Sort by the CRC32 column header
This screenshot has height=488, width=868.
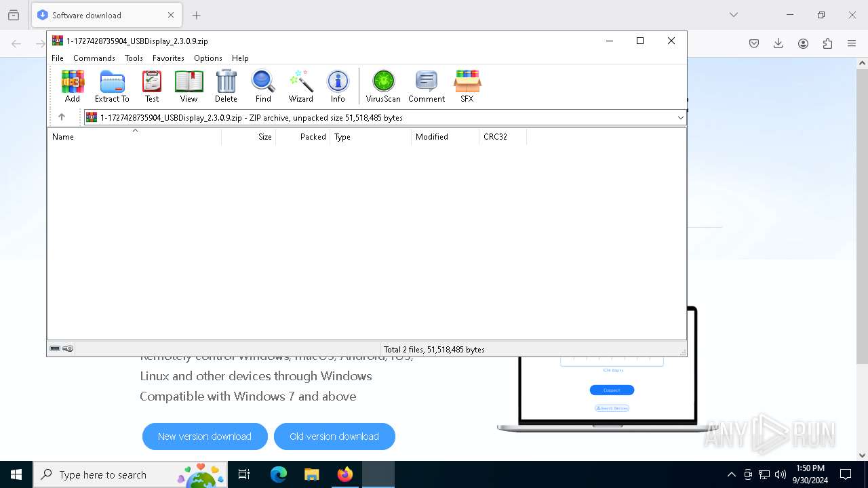point(503,137)
